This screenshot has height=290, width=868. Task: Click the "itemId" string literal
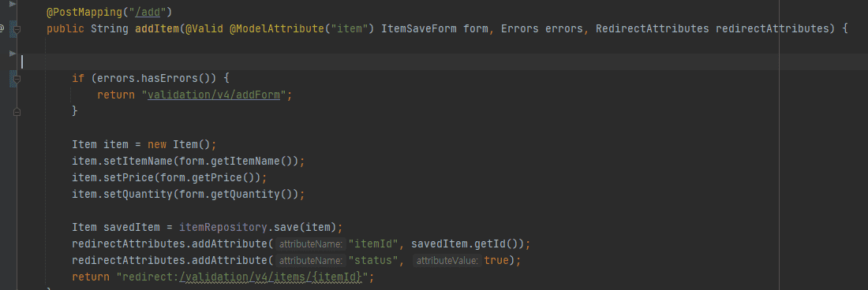(x=374, y=244)
